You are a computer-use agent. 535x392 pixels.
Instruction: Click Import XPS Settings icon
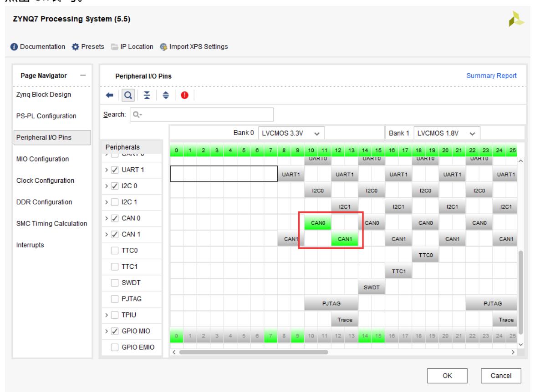[x=163, y=46]
